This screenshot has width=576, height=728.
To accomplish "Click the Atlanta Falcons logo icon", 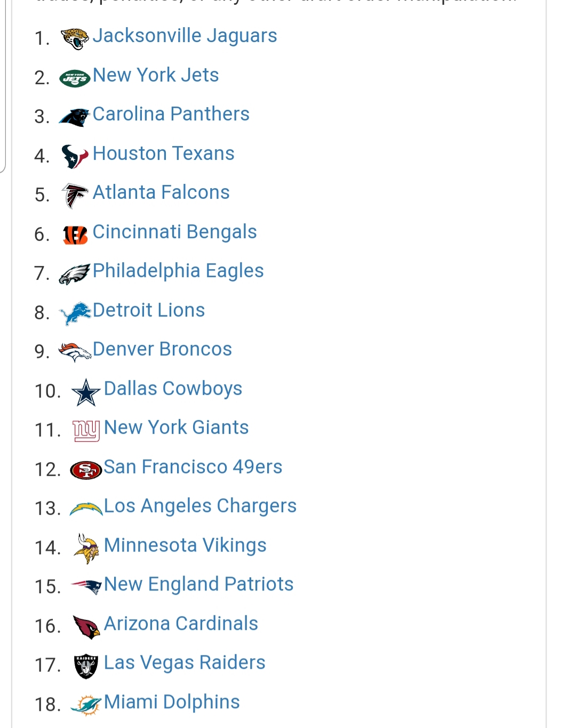I will pyautogui.click(x=75, y=196).
